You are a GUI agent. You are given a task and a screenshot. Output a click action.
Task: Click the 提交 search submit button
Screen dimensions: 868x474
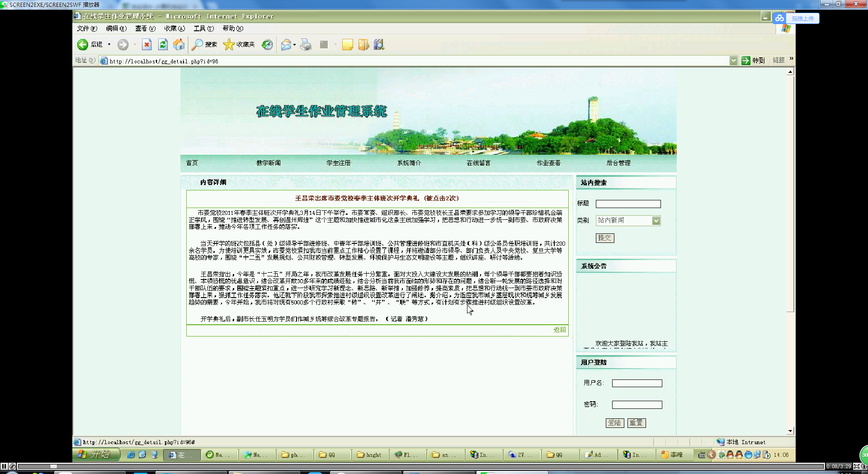pos(605,238)
